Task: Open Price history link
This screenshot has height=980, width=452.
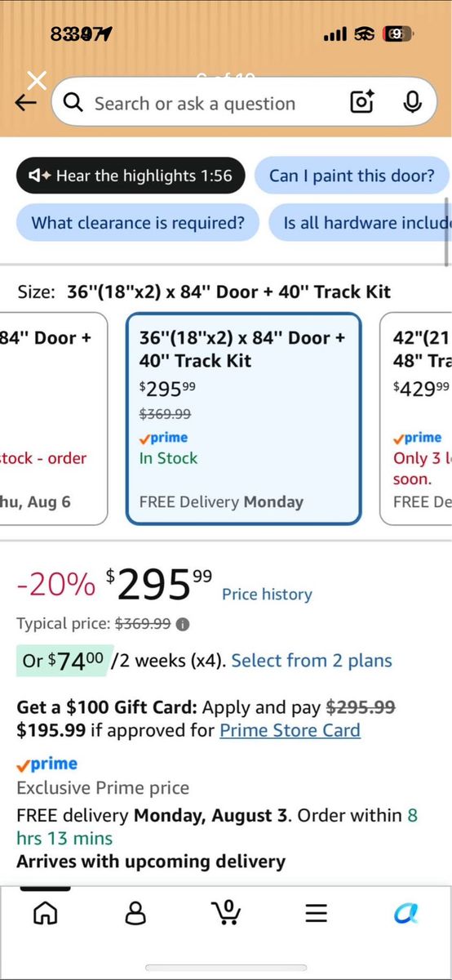Action: (267, 595)
